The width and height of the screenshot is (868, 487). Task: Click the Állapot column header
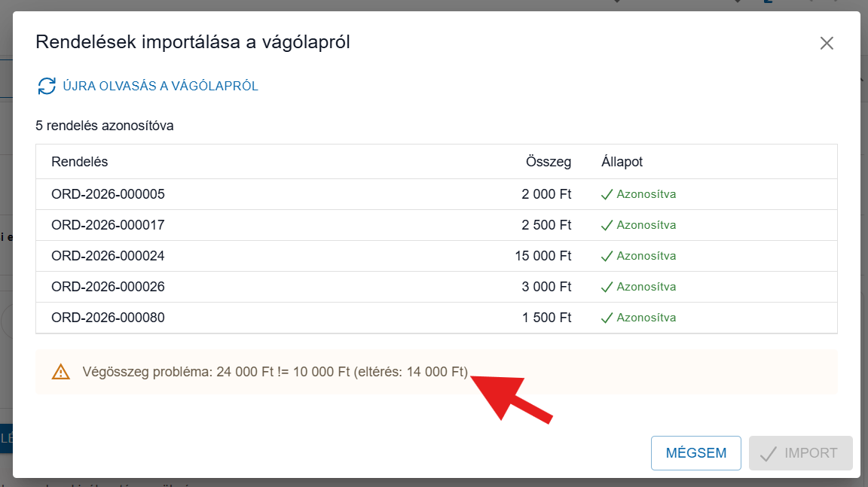tap(622, 162)
